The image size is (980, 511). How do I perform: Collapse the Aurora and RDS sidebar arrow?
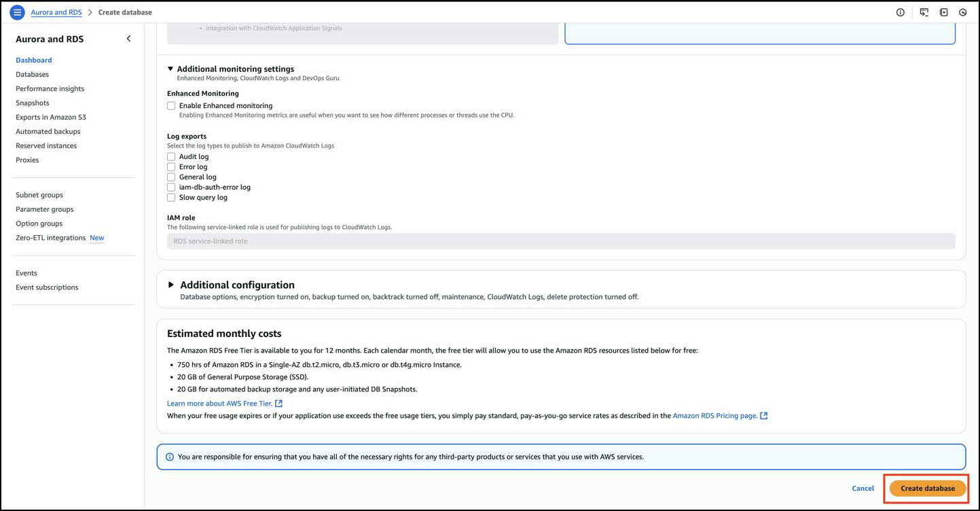(128, 39)
